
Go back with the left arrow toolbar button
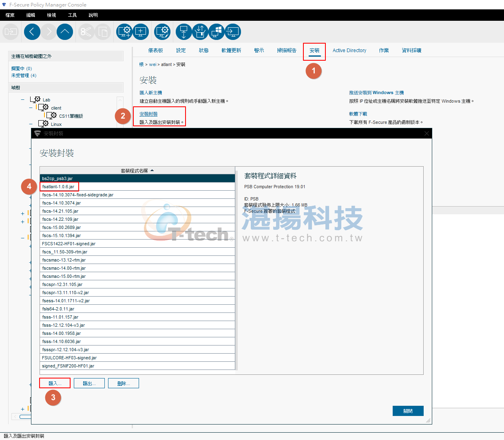32,32
